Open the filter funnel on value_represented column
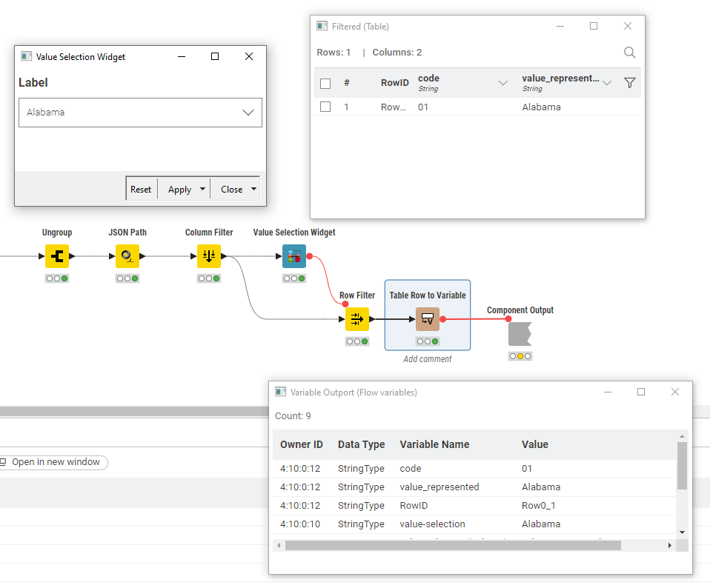 click(x=628, y=83)
